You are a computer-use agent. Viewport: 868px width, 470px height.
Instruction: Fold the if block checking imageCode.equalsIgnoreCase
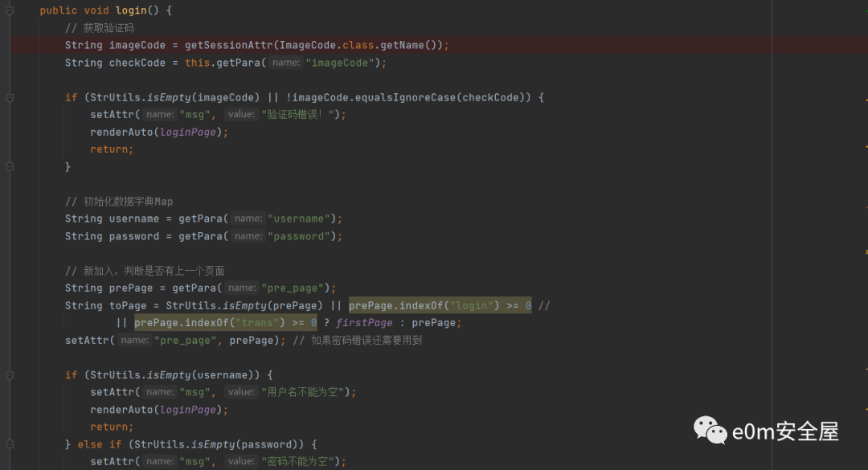[10, 97]
